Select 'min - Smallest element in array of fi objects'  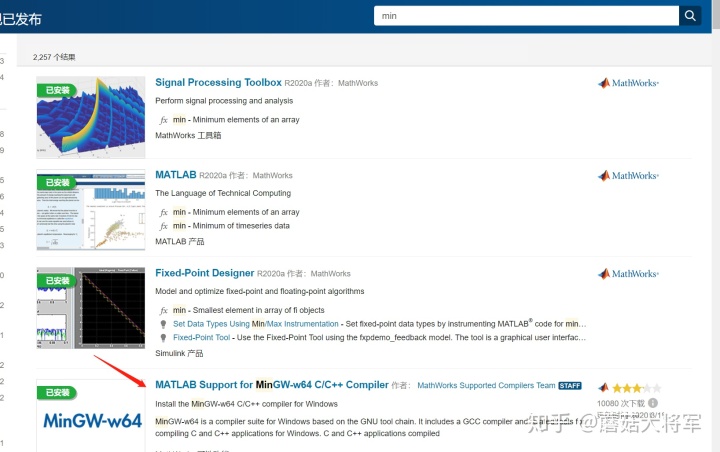[248, 310]
